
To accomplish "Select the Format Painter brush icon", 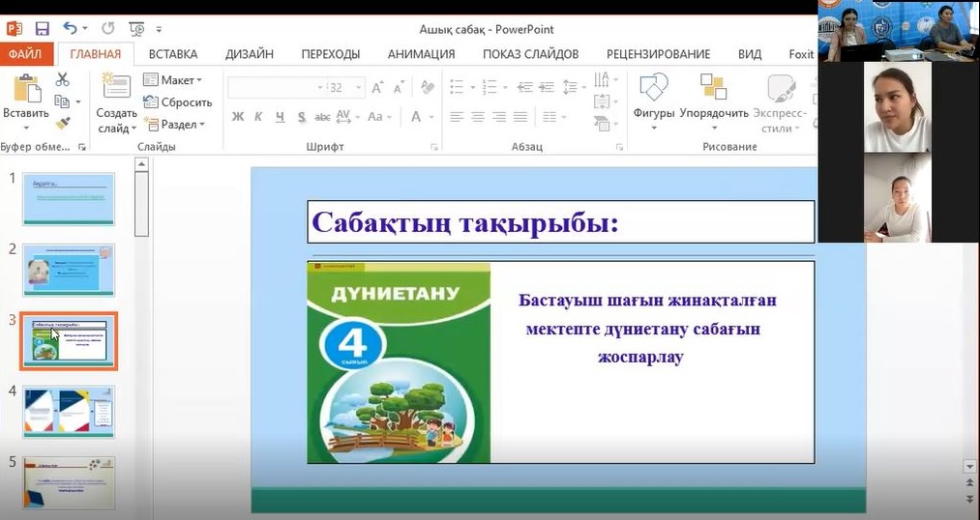I will [62, 124].
